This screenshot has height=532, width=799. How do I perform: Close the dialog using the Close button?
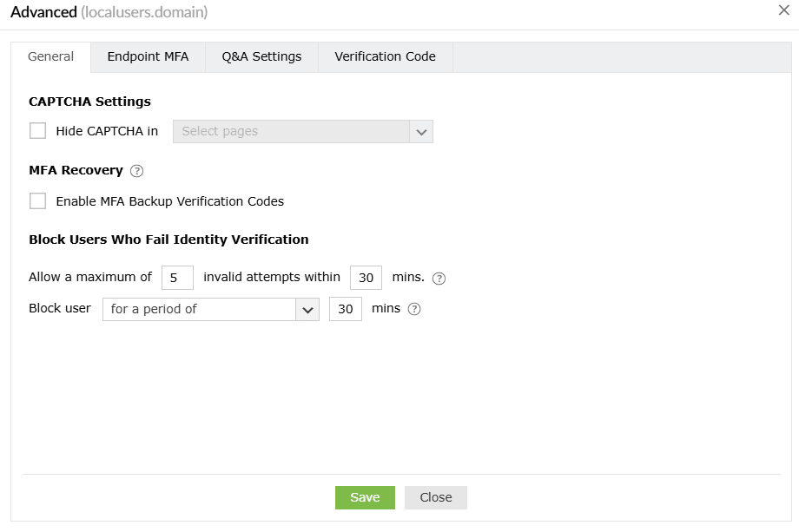coord(435,497)
